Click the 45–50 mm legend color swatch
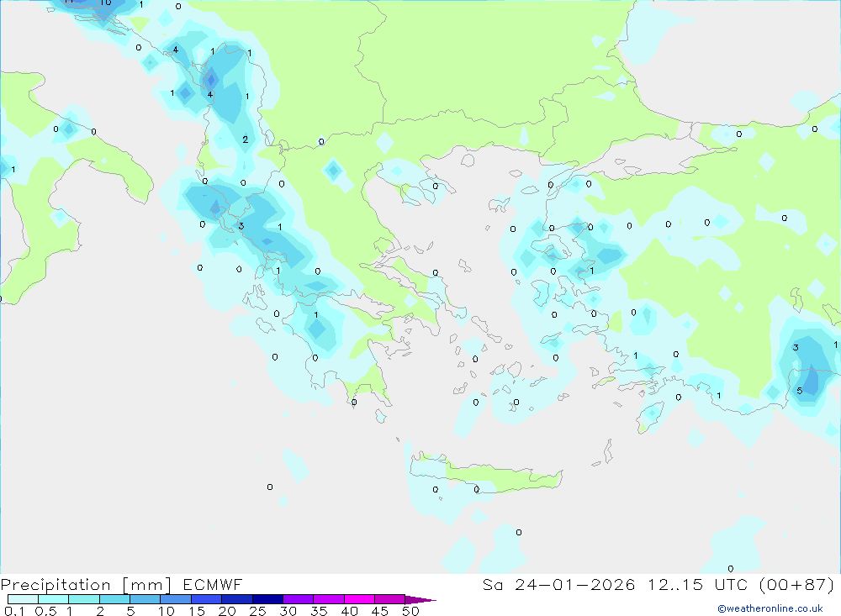Screen dimensions: 841x616 [389, 599]
